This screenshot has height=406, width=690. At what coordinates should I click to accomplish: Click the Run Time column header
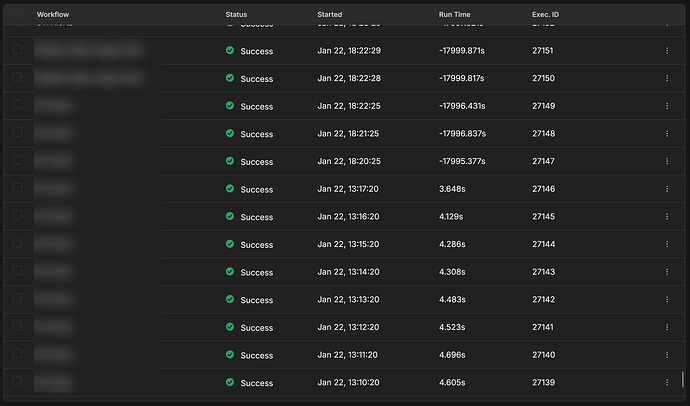[x=455, y=15]
